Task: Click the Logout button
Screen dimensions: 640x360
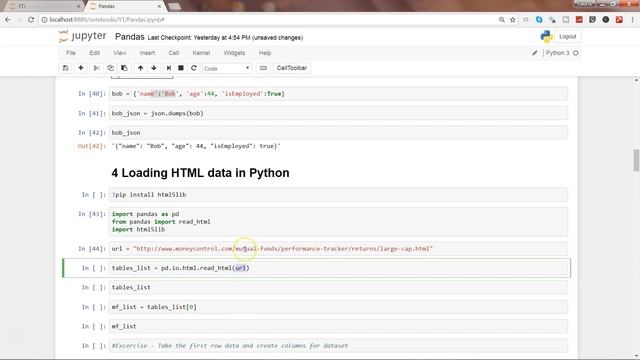Action: pos(567,36)
